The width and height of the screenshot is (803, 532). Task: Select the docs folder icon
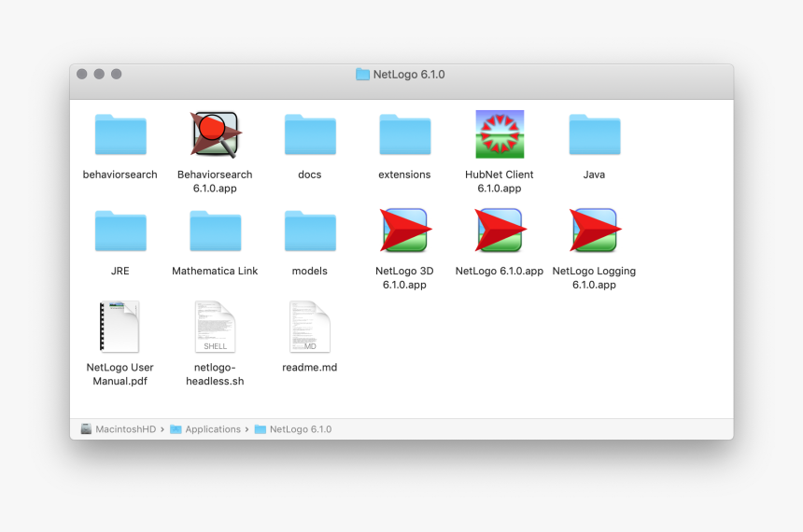pos(310,134)
